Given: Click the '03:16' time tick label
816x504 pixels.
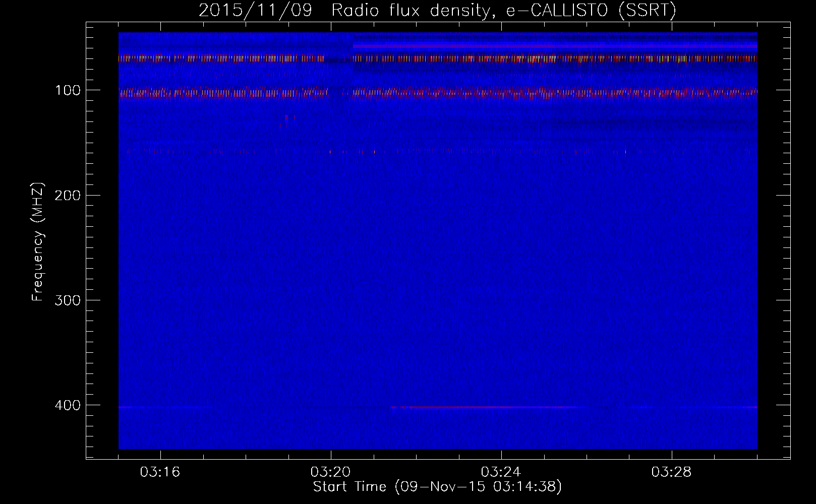Looking at the screenshot, I should pos(160,472).
